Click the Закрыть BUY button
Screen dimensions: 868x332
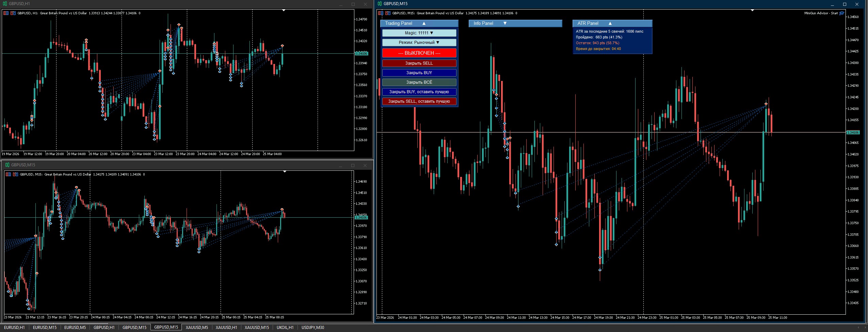click(419, 73)
